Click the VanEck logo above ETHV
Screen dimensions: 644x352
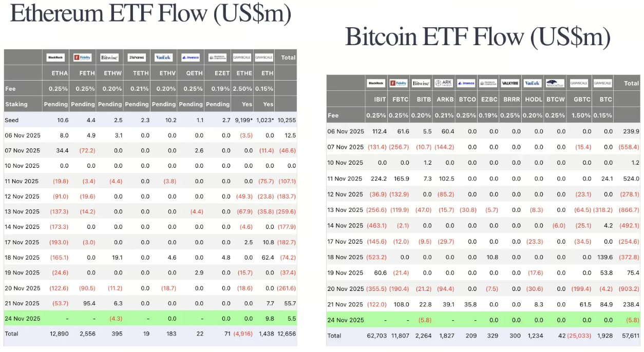(x=163, y=57)
